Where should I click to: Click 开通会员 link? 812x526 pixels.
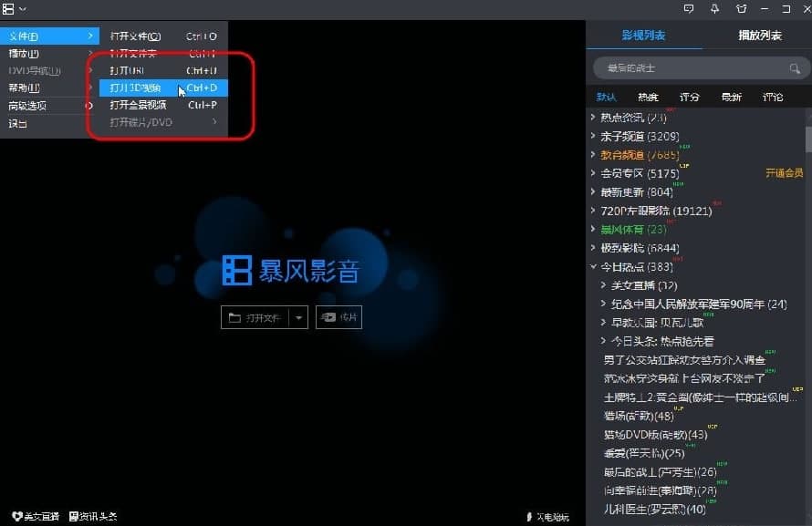784,173
